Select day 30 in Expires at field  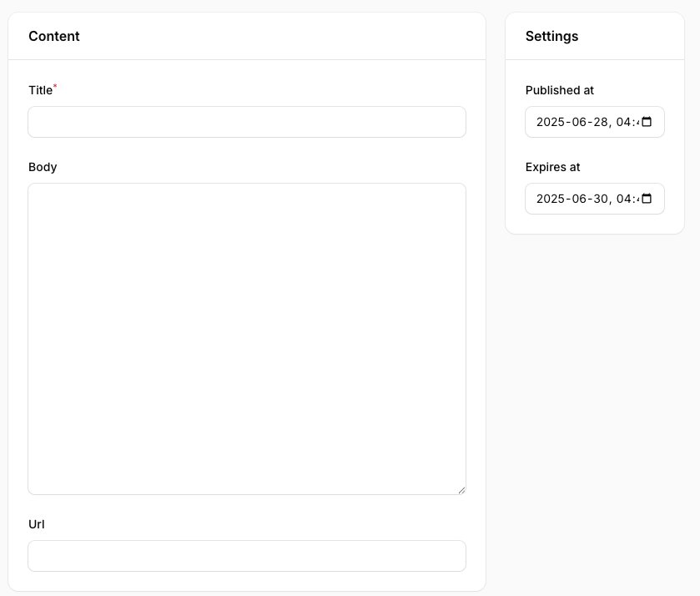600,199
